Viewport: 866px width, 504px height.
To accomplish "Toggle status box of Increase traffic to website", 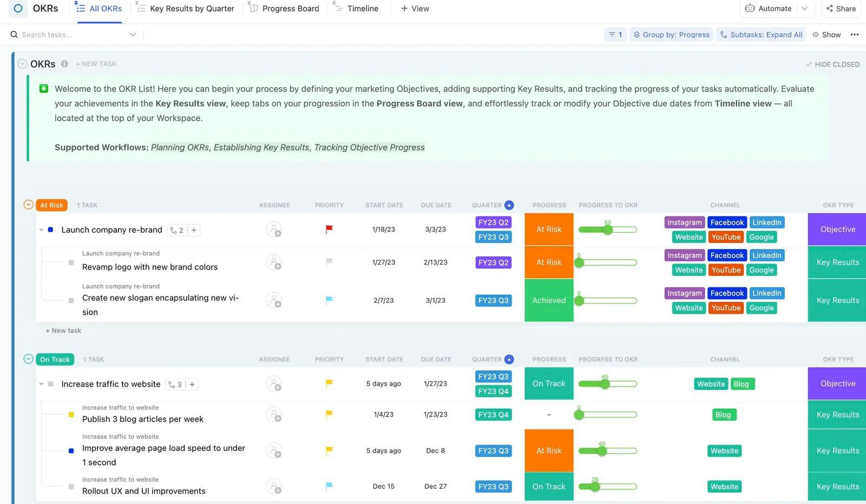I will coord(50,384).
